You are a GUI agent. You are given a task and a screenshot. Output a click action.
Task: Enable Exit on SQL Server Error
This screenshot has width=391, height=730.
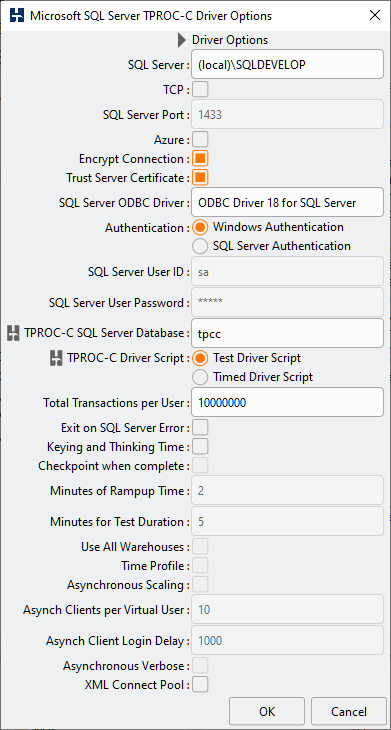[200, 427]
